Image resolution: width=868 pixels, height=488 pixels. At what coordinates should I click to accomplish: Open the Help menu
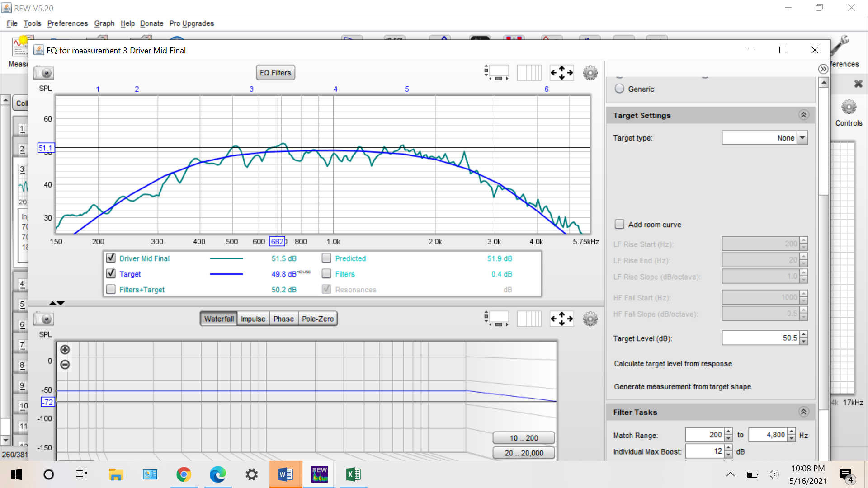click(127, 23)
